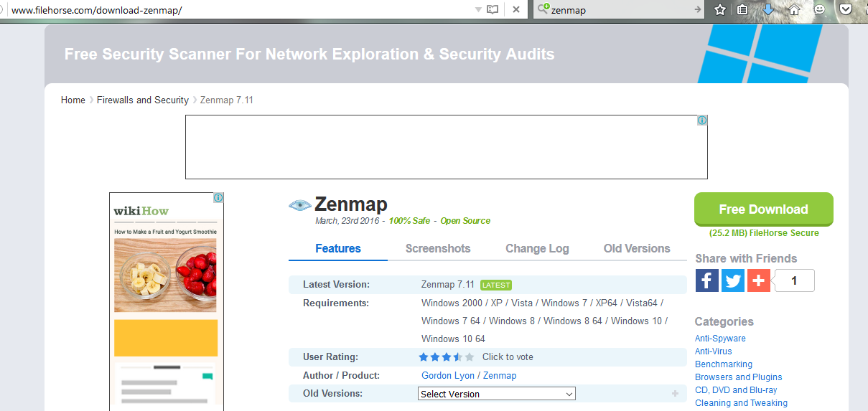
Task: Click the yellow block in the wikiHow ad
Action: click(x=166, y=338)
